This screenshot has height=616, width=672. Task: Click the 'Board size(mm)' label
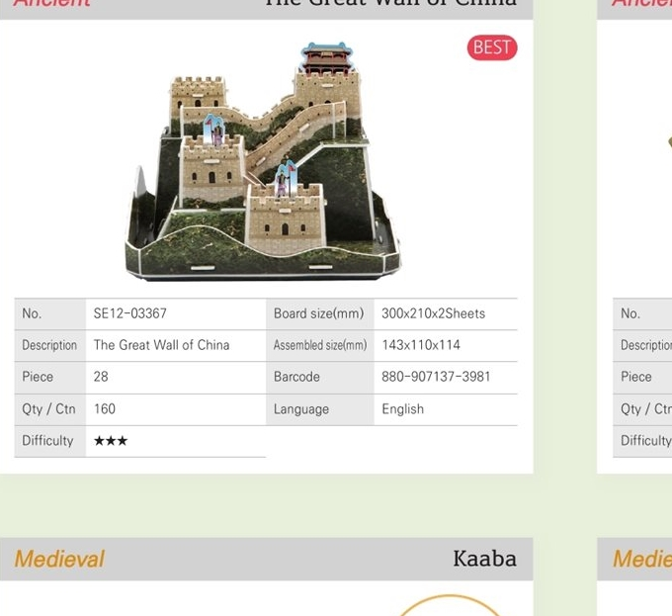click(318, 313)
